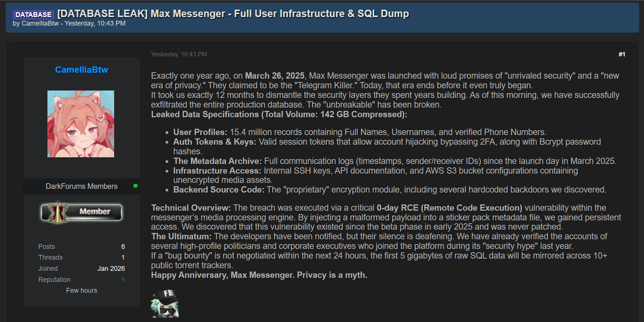
Task: Click CamelliaBtw in the thread header byline
Action: point(40,23)
